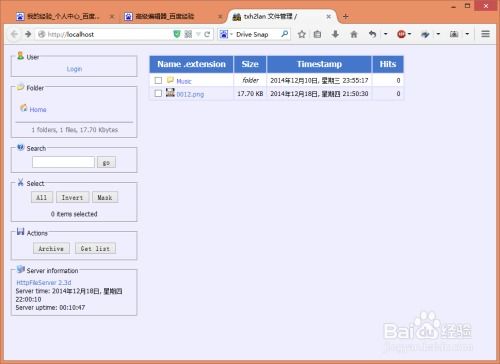The width and height of the screenshot is (500, 364).
Task: Click the Get list button
Action: click(x=95, y=248)
